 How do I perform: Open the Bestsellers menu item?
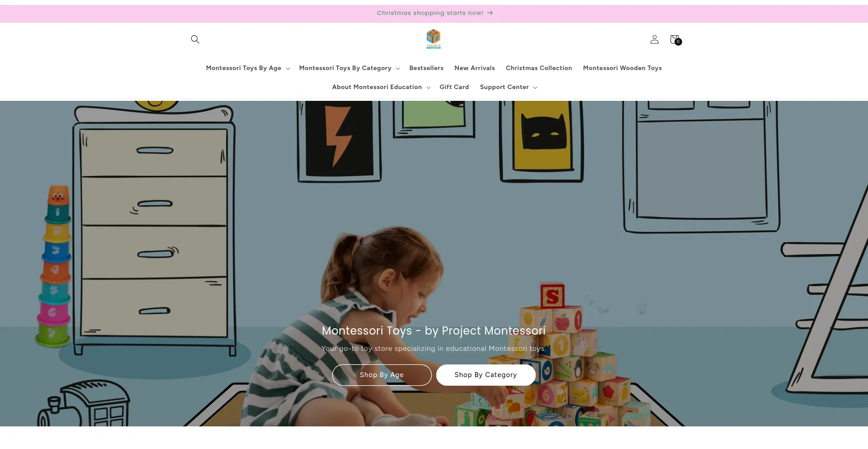coord(426,68)
